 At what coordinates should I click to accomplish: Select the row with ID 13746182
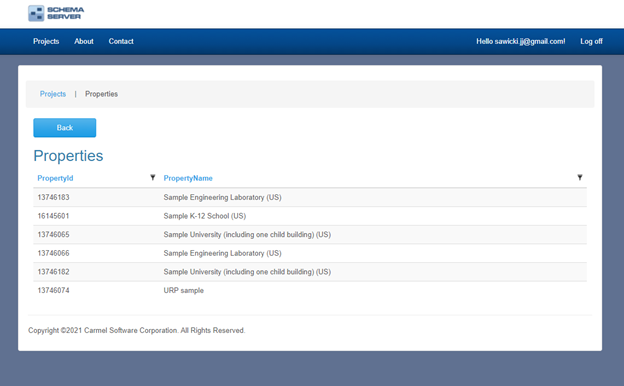point(310,272)
